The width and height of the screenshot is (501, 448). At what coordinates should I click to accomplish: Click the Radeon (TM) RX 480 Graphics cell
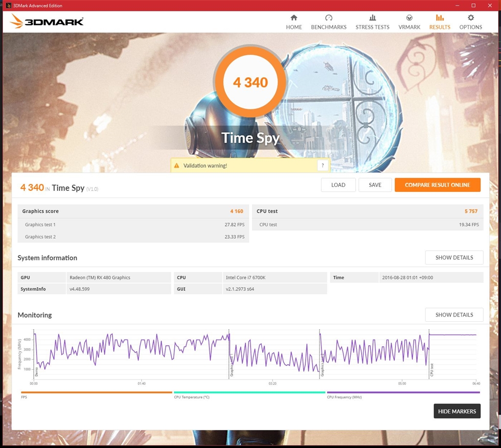tap(118, 277)
